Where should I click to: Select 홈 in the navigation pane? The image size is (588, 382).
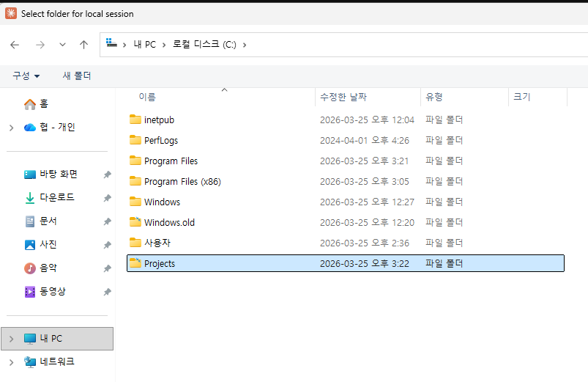42,104
